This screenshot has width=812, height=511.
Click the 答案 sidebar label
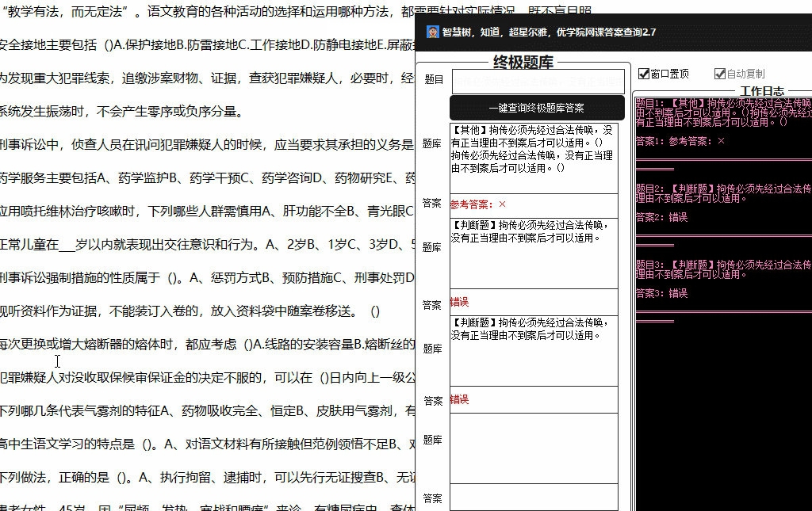tap(432, 201)
